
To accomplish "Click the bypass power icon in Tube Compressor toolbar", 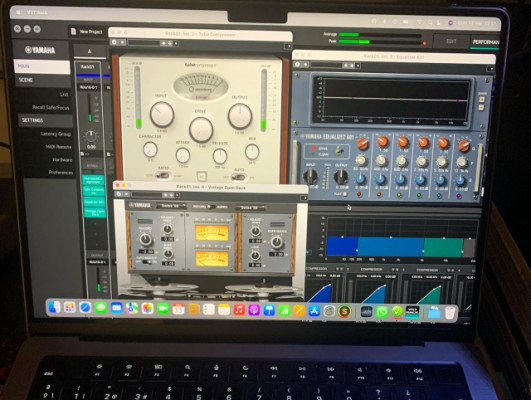I will point(114,42).
